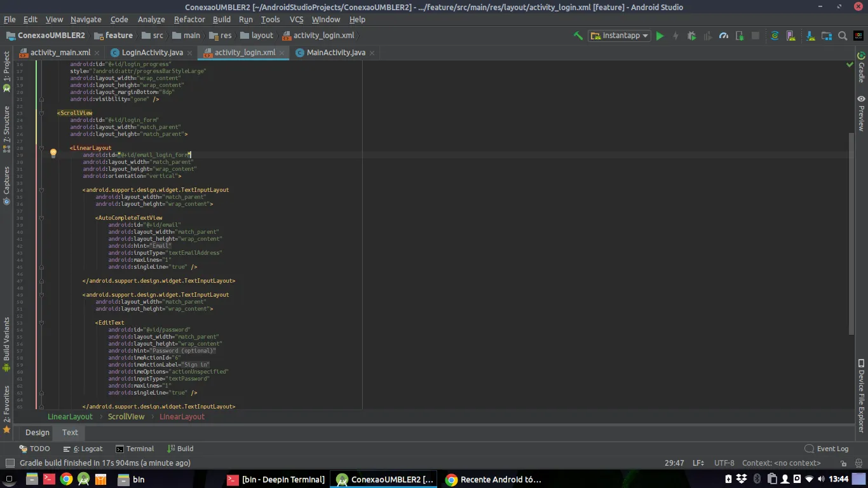Viewport: 868px width, 488px height.
Task: Click the intention lightbulb in the gutter
Action: (x=53, y=153)
